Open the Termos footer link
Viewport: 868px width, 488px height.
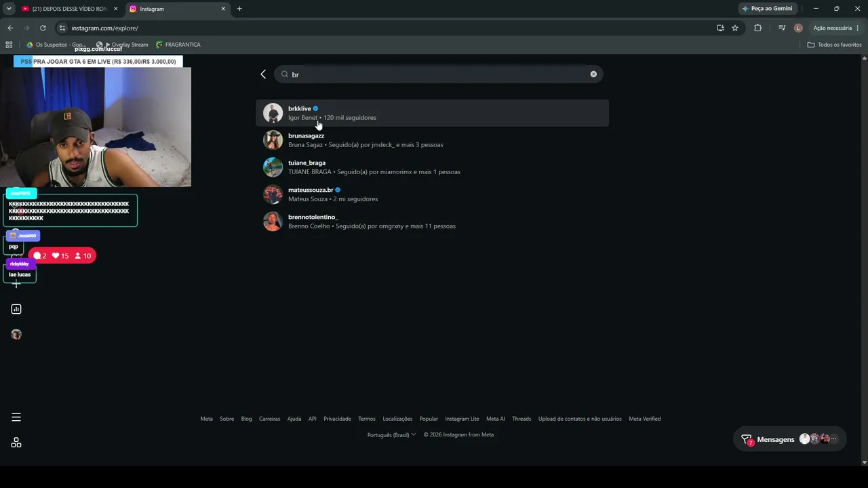(367, 419)
